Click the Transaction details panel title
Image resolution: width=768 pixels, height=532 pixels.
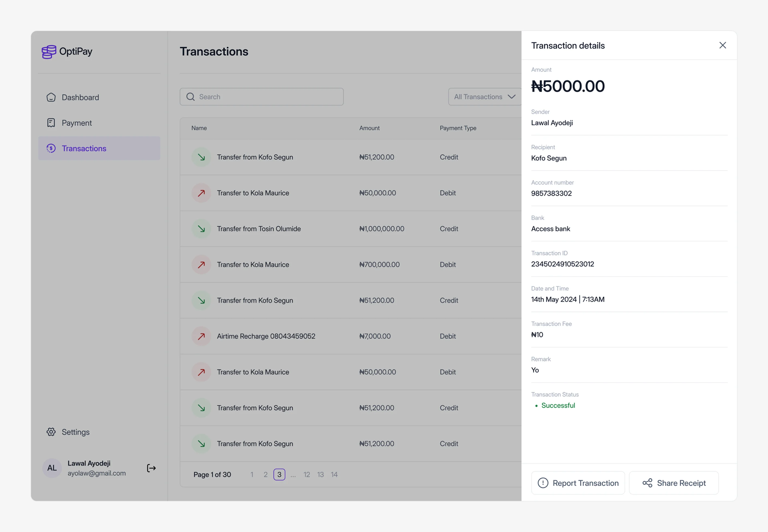[x=568, y=46]
